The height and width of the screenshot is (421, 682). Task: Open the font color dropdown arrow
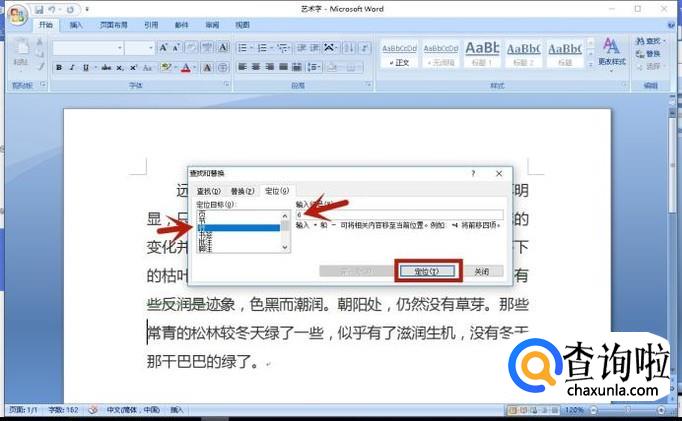194,67
